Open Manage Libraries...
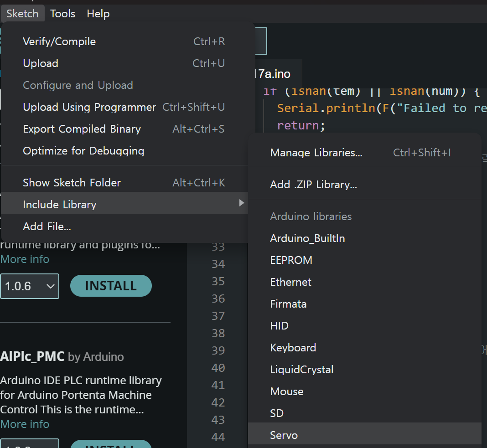 (365, 153)
